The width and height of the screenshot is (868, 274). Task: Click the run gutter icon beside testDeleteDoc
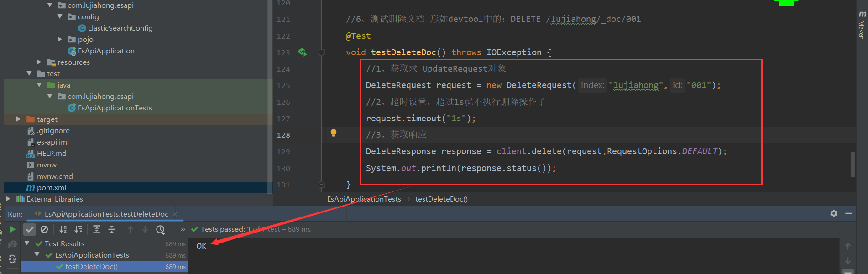coord(303,52)
